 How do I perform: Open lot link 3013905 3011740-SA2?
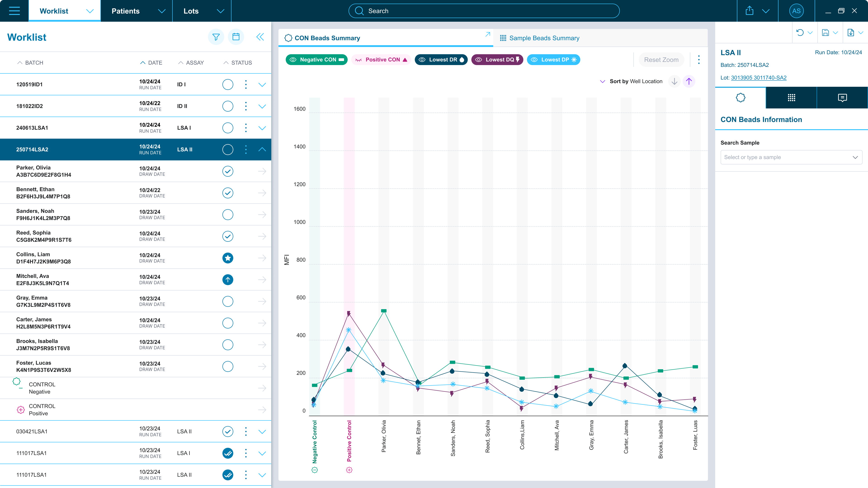click(759, 77)
